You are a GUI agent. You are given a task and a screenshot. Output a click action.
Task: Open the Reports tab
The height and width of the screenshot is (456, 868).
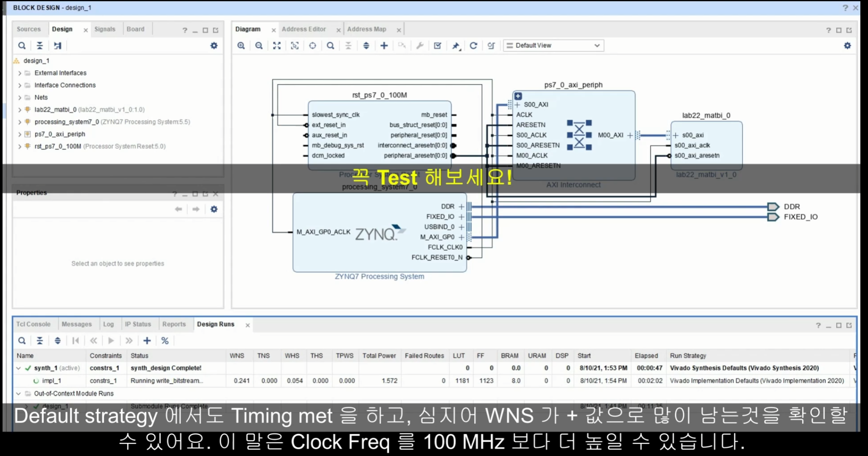click(174, 324)
